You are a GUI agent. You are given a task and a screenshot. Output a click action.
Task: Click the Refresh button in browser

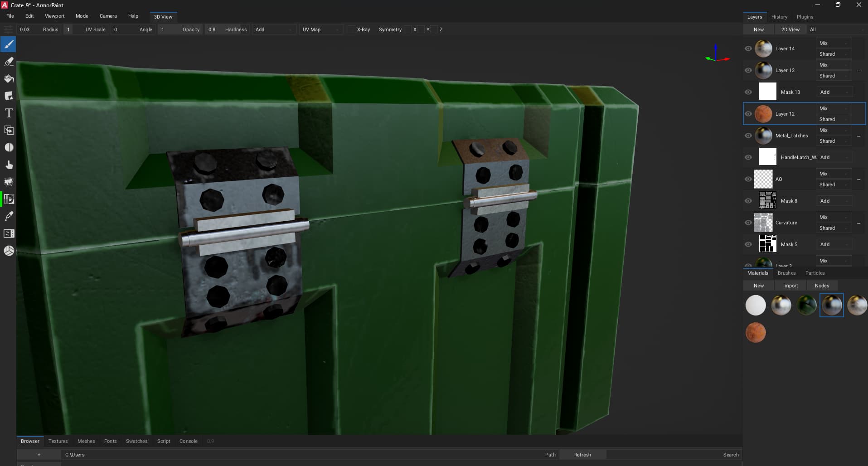(x=582, y=455)
